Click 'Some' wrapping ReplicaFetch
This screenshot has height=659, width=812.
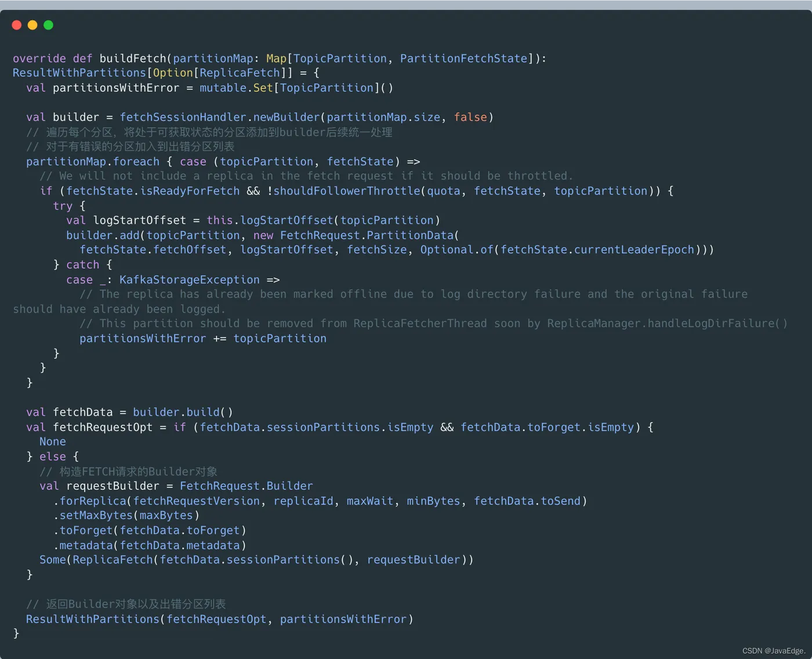53,560
